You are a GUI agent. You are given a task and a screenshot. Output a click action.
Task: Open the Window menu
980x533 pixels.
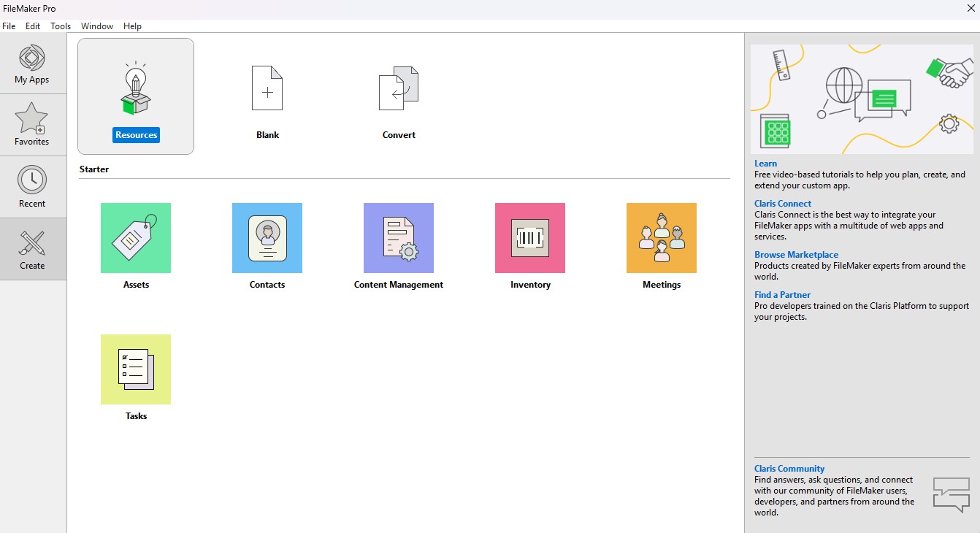(x=97, y=26)
